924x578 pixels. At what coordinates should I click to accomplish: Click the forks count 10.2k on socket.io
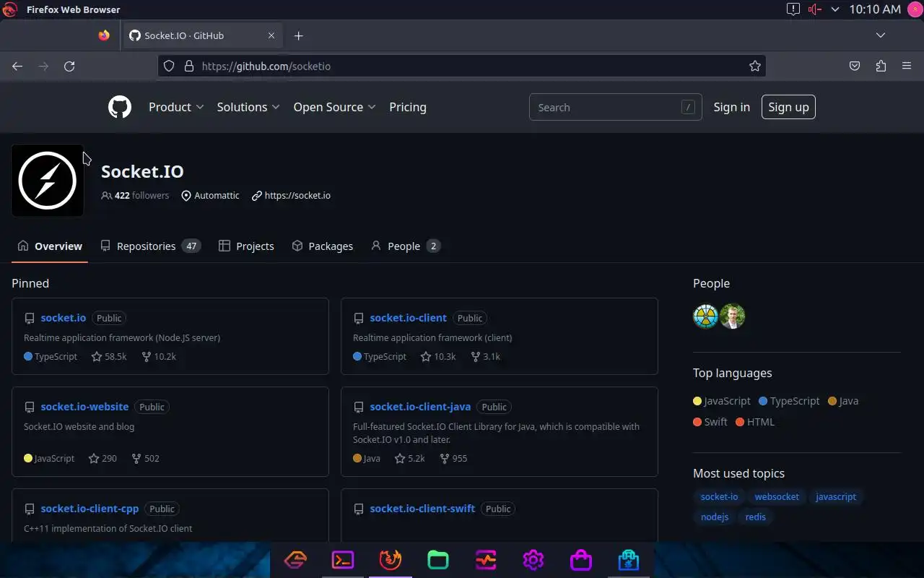coord(159,356)
